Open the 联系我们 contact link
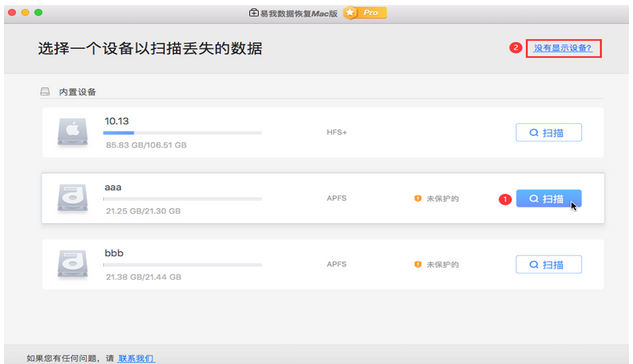The width and height of the screenshot is (633, 364). tap(136, 358)
